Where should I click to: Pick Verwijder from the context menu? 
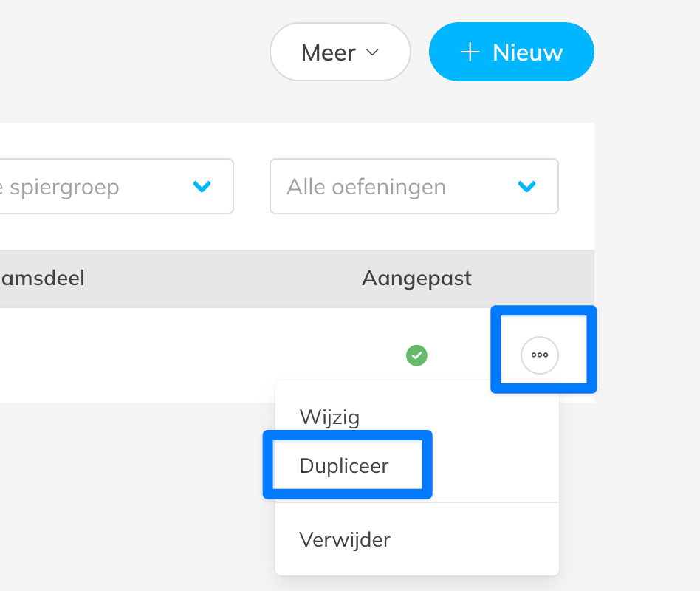[345, 539]
